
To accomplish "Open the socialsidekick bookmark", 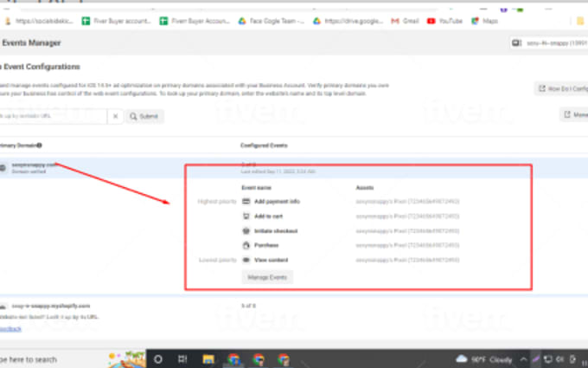I will pyautogui.click(x=39, y=21).
